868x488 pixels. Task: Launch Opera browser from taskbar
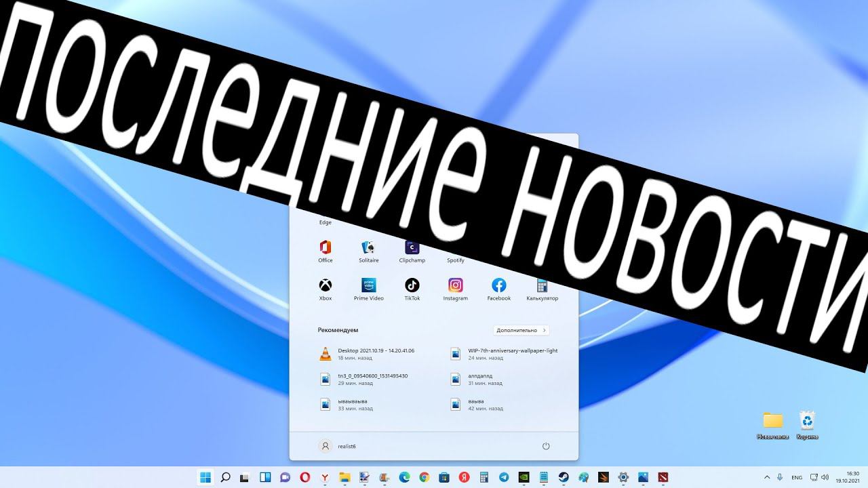306,477
